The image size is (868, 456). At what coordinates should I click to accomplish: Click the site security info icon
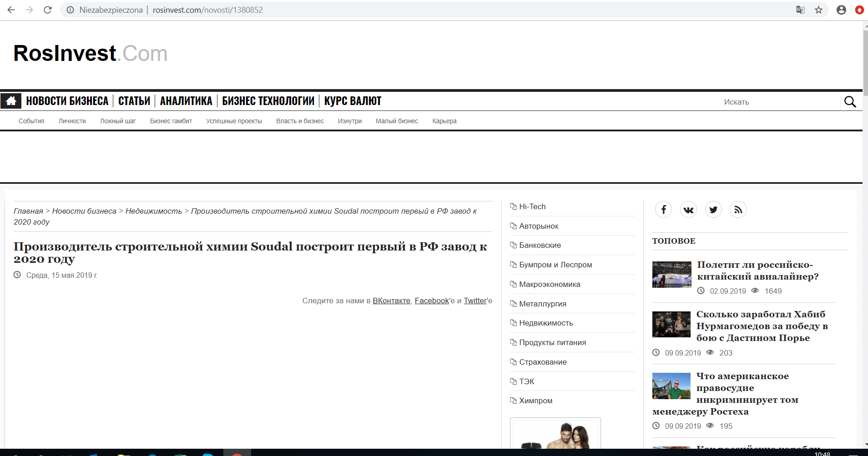pos(70,10)
